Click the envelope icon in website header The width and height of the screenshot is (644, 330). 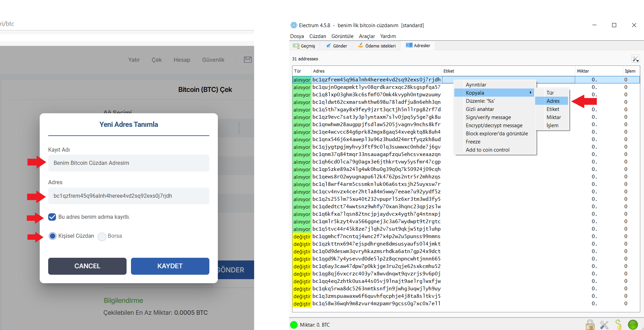click(x=248, y=60)
